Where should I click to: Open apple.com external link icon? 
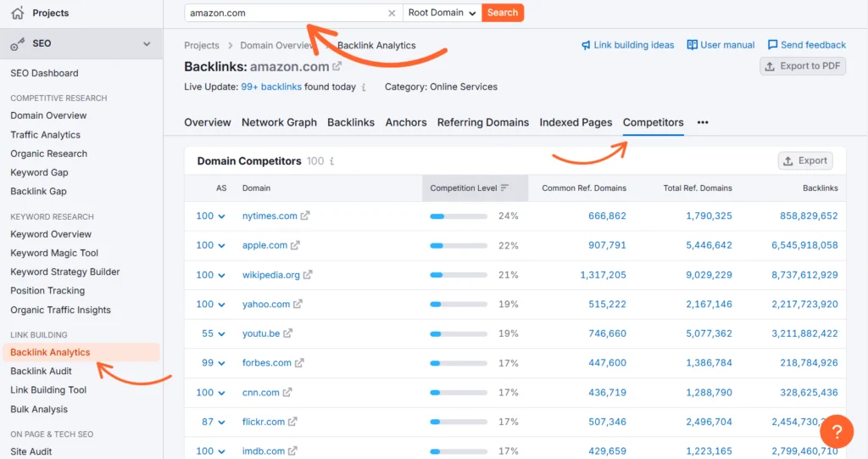295,245
